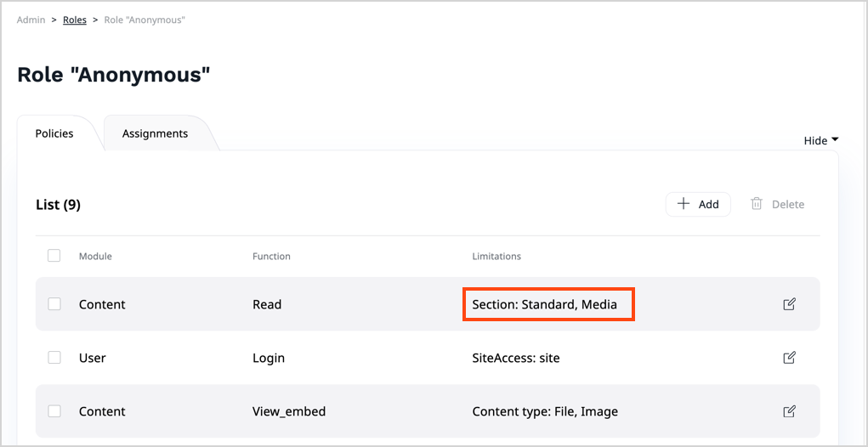868x447 pixels.
Task: Click the Limitations column header
Action: [x=496, y=256]
